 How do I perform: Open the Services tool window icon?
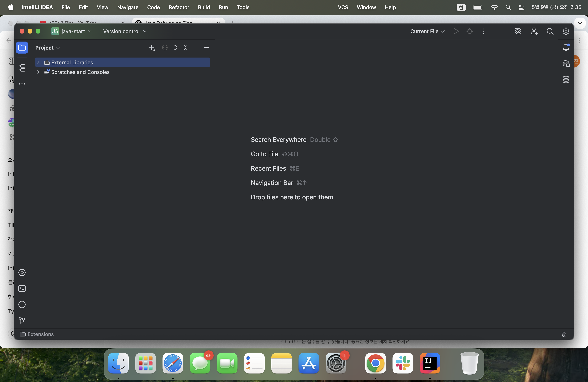point(22,273)
